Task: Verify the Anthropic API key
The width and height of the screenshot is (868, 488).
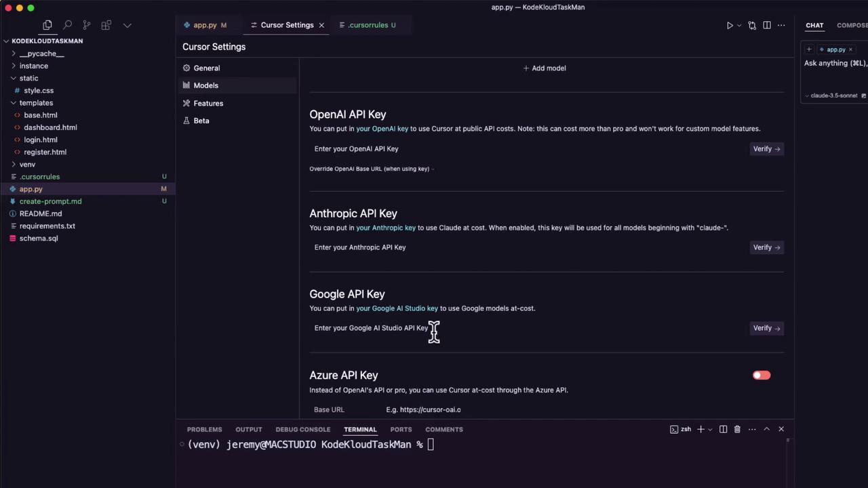Action: (766, 247)
